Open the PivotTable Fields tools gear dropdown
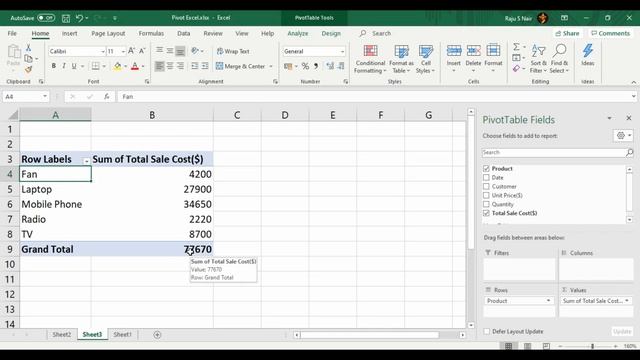The height and width of the screenshot is (360, 640). click(623, 136)
